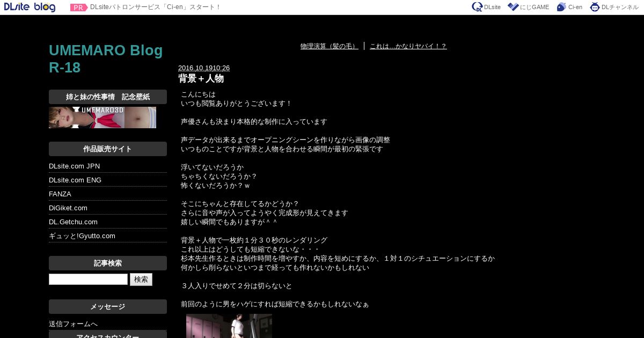Screen dimensions: 644x338
Task: Click the 作品販売サイト section header
Action: tap(108, 149)
